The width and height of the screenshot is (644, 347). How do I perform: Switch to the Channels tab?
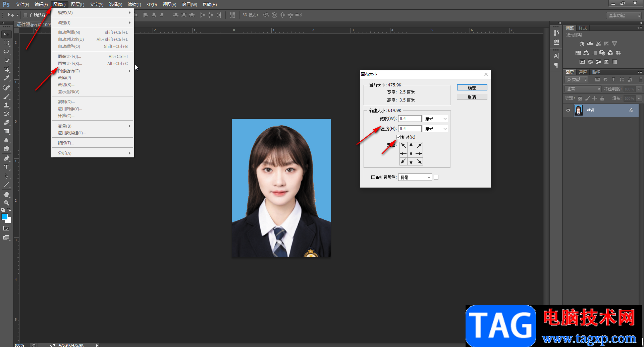pos(583,72)
